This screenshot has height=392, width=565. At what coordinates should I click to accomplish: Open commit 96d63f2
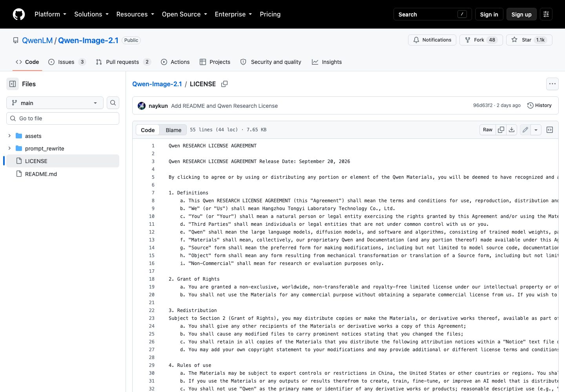pyautogui.click(x=483, y=105)
